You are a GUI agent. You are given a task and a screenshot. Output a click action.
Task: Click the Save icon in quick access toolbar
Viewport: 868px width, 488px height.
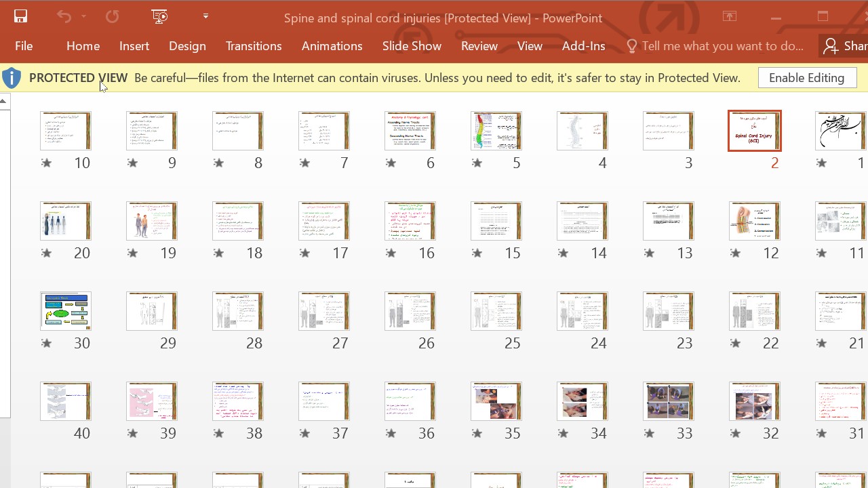(x=20, y=17)
